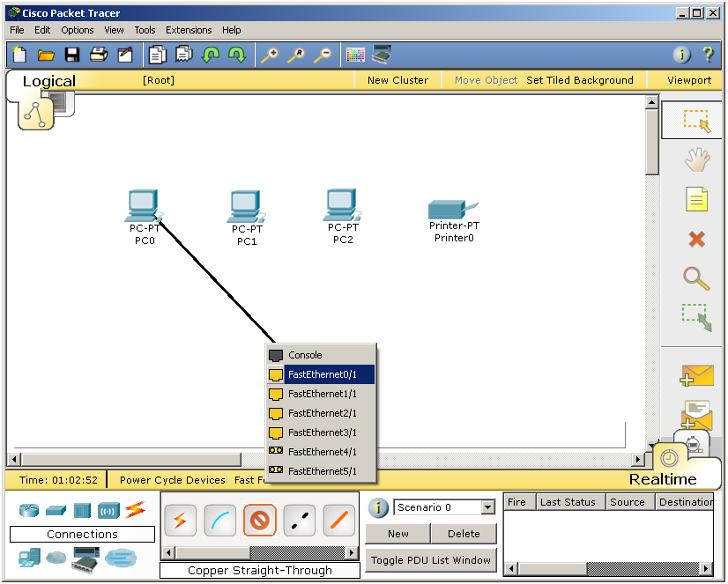
Task: Save the project with the floppy icon
Action: (x=72, y=55)
